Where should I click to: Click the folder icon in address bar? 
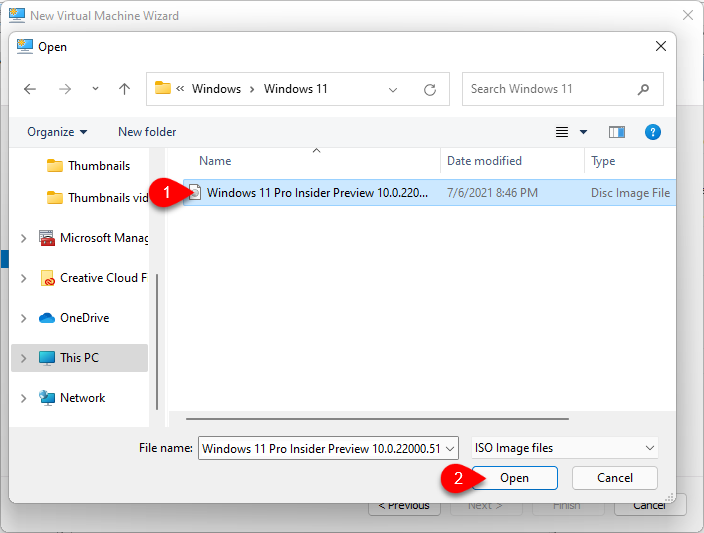(x=163, y=88)
